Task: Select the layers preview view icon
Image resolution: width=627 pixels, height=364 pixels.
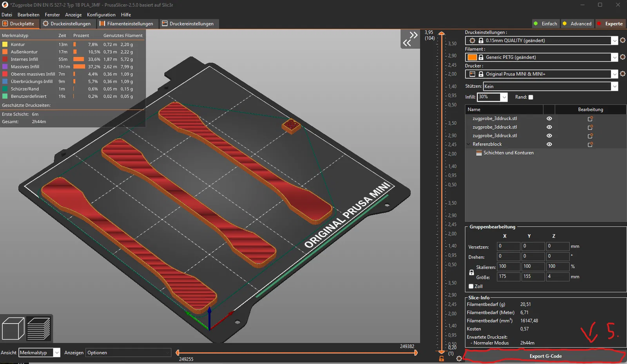Action: tap(38, 329)
